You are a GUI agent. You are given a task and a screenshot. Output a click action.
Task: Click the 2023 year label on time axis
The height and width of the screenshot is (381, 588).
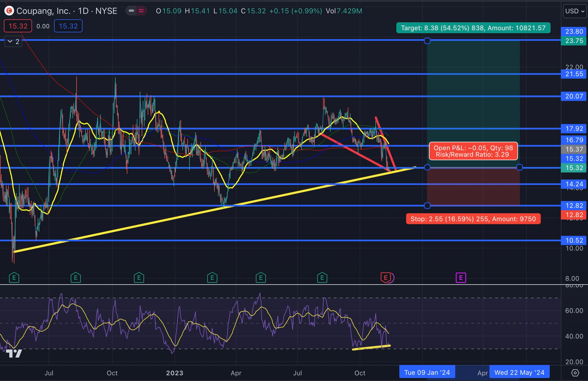[x=175, y=373]
